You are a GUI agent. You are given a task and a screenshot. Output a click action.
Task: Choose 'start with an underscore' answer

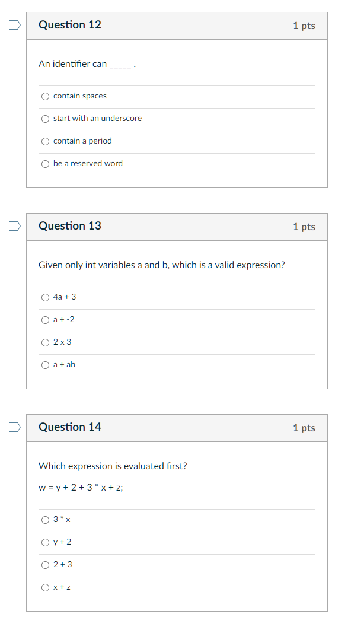(x=46, y=119)
